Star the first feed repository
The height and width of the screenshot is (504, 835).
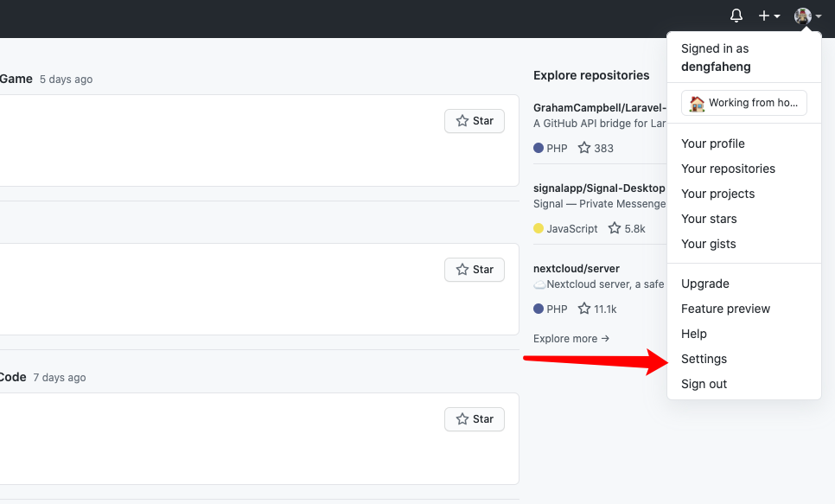click(x=475, y=121)
